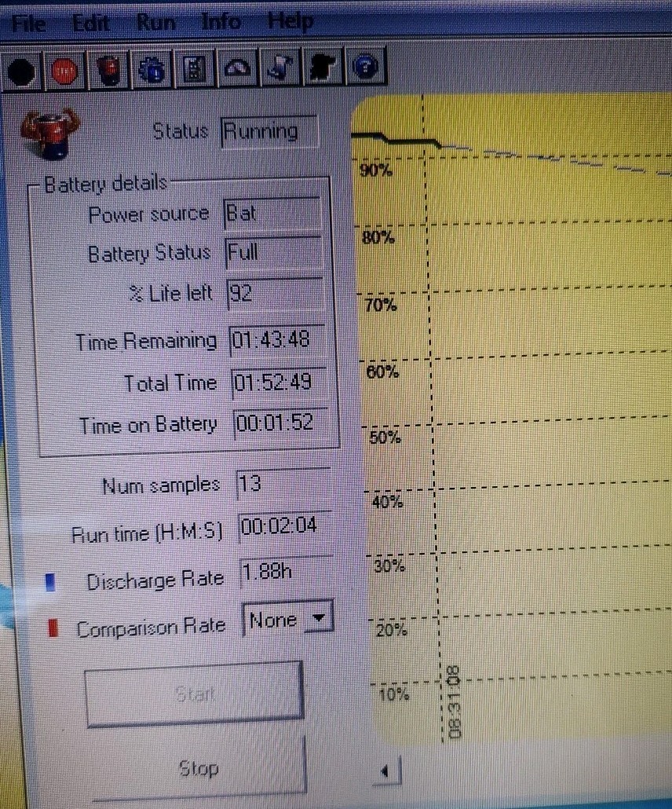Click the greyed-out Start button
Viewport: 672px width, 809px height.
[195, 694]
